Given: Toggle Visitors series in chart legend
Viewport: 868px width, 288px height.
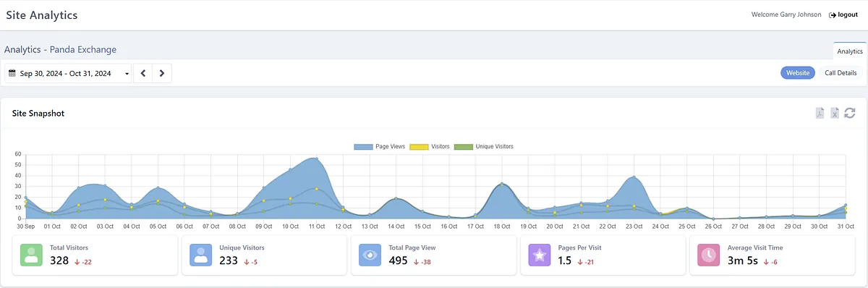Looking at the screenshot, I should point(430,146).
